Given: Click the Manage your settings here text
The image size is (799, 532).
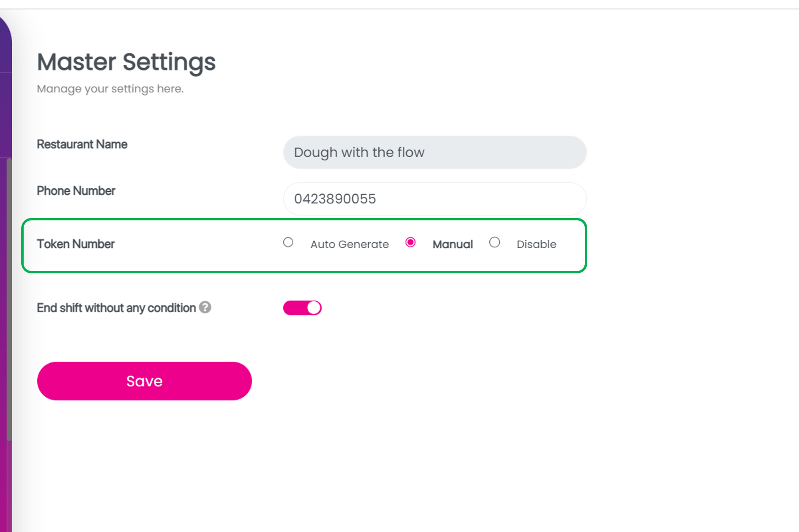Looking at the screenshot, I should pyautogui.click(x=110, y=88).
